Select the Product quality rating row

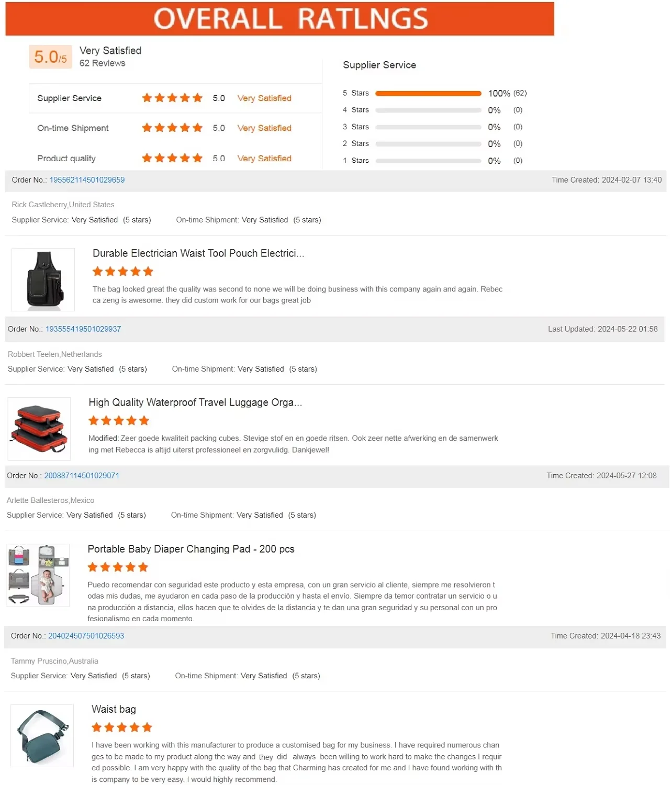click(x=66, y=159)
